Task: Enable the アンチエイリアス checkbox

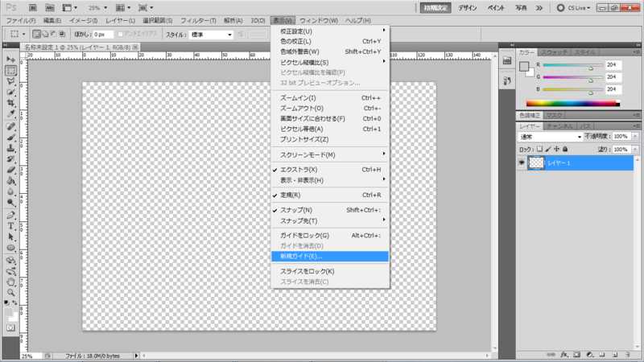Action: coord(120,34)
